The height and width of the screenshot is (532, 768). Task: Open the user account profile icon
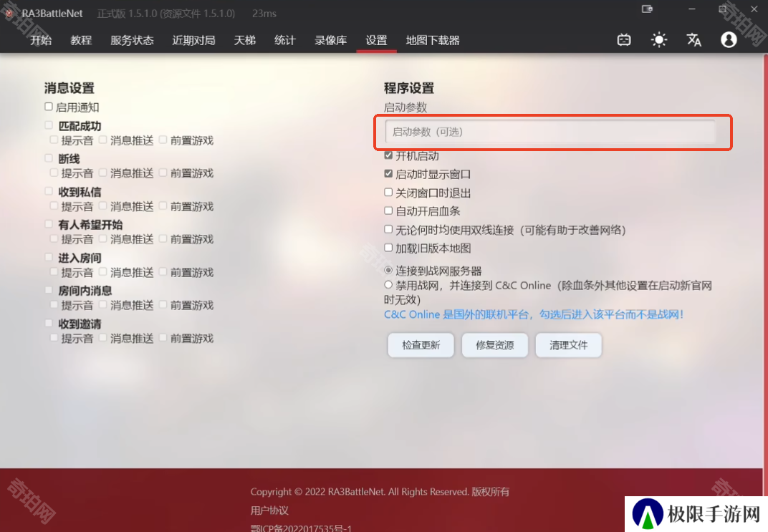tap(729, 39)
